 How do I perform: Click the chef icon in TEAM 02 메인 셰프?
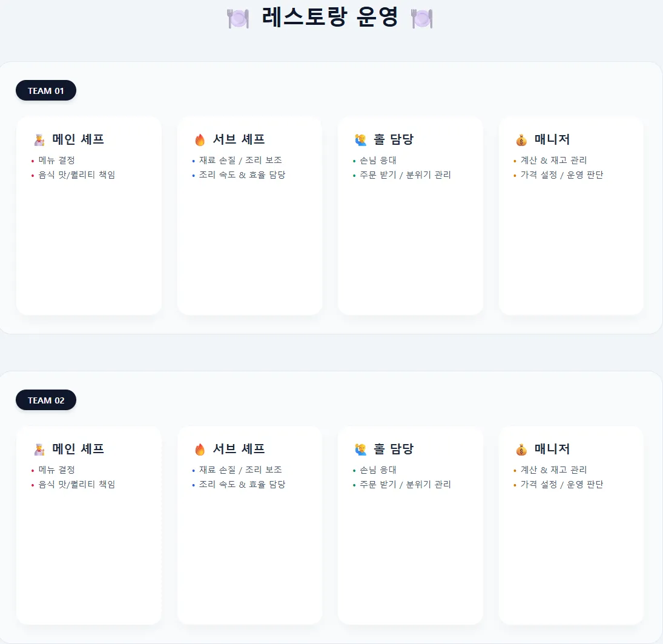tap(39, 450)
